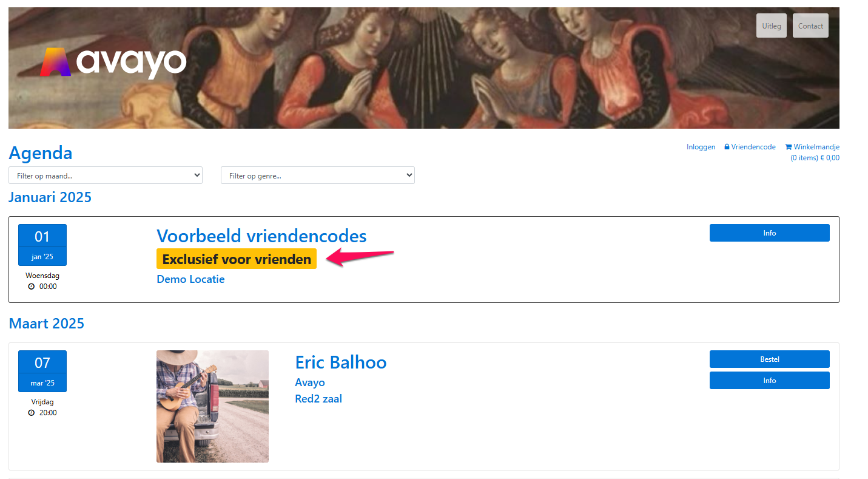
Task: Open the Contact page from the banner
Action: pyautogui.click(x=810, y=26)
